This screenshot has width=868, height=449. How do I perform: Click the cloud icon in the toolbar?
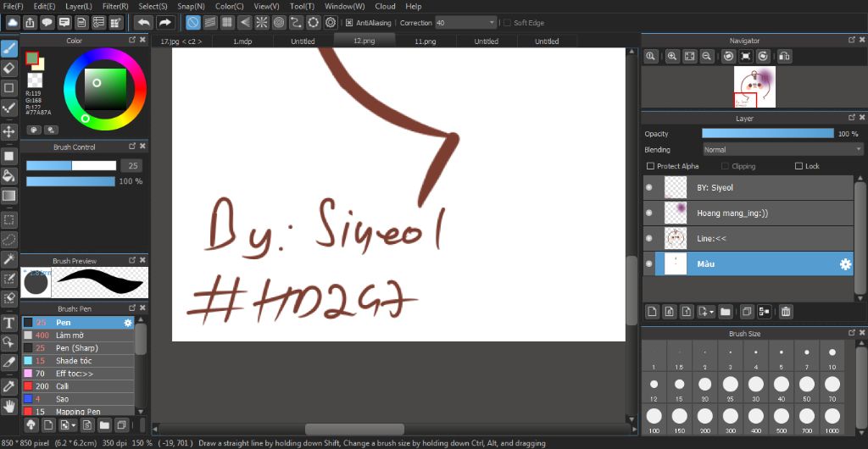tap(13, 23)
